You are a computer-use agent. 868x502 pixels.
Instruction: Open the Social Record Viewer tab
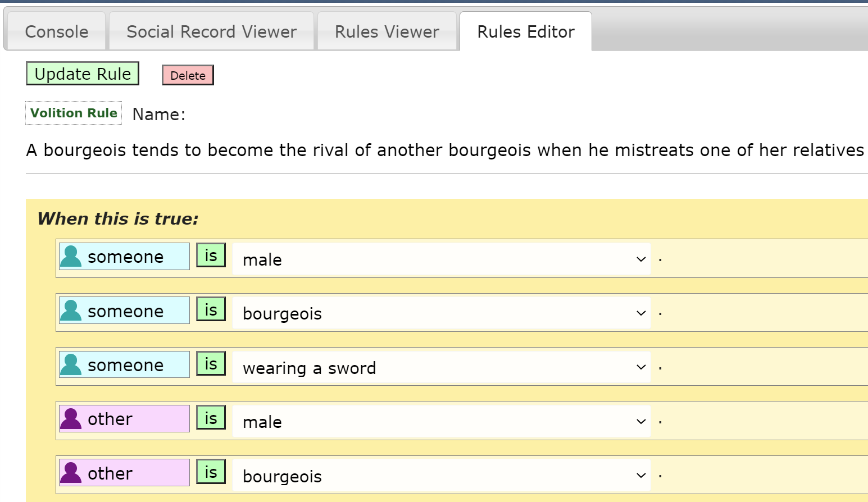tap(211, 31)
